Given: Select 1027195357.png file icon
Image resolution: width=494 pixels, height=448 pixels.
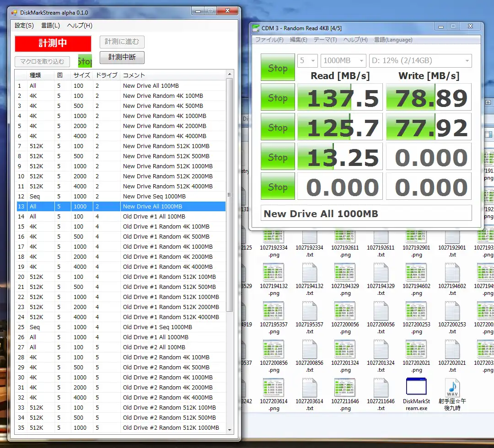Looking at the screenshot, I should point(274,311).
